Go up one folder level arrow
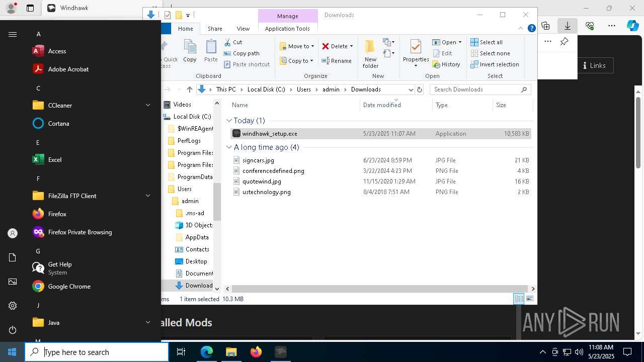Image resolution: width=644 pixels, height=362 pixels. point(189,89)
